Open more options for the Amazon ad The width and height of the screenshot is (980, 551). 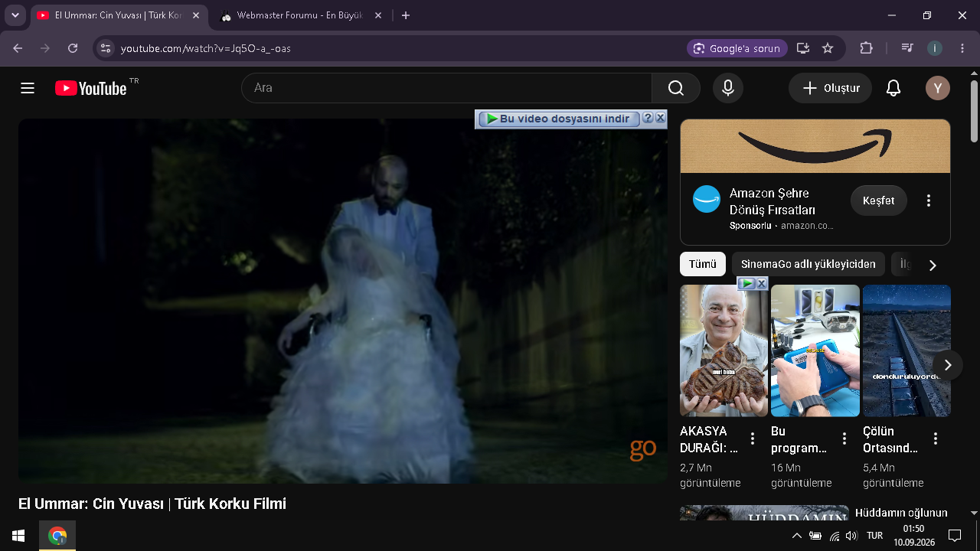click(x=929, y=201)
